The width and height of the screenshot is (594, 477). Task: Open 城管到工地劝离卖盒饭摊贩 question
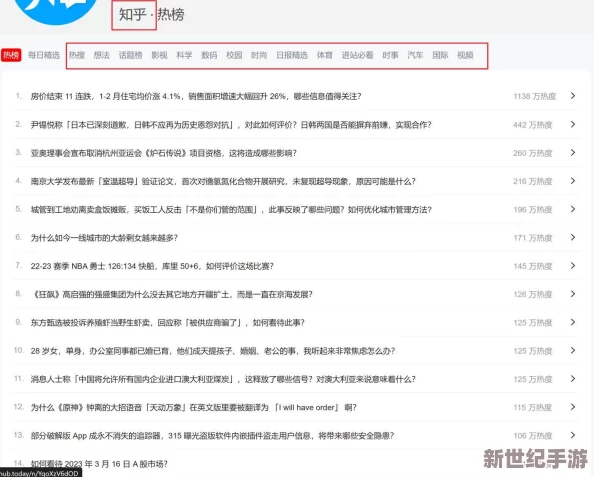click(x=231, y=210)
